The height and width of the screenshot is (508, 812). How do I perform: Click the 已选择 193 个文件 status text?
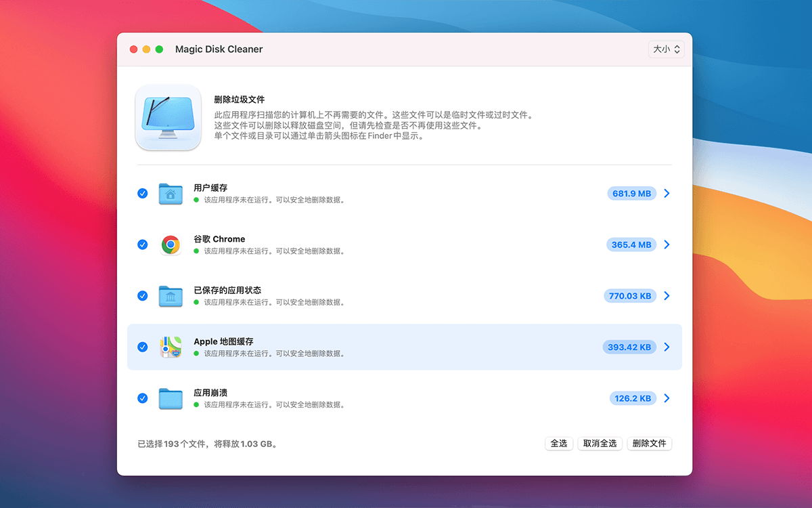(x=208, y=444)
